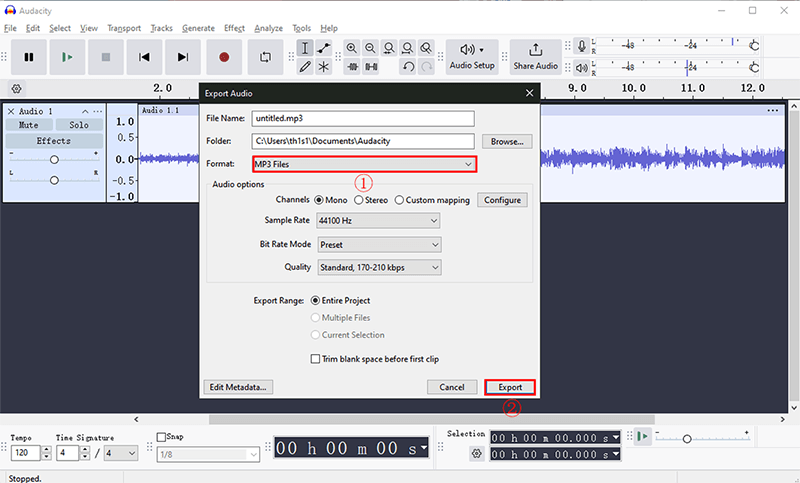The height and width of the screenshot is (483, 800).
Task: Click the File Name input field
Action: pyautogui.click(x=361, y=118)
